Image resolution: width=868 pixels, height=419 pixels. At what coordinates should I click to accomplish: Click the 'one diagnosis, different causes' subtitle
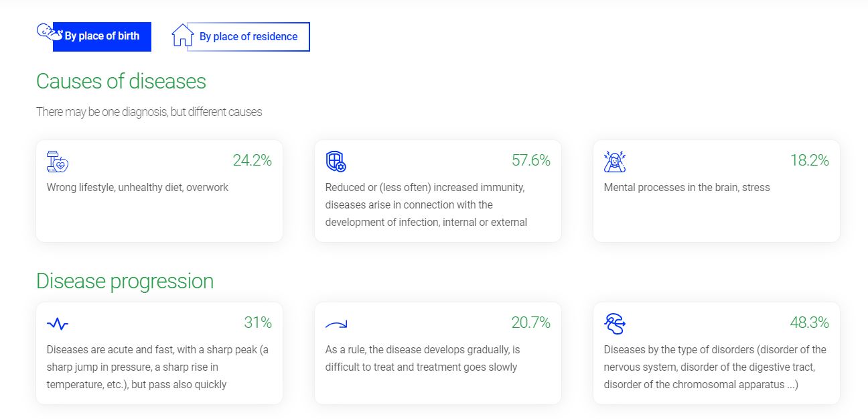tap(149, 112)
